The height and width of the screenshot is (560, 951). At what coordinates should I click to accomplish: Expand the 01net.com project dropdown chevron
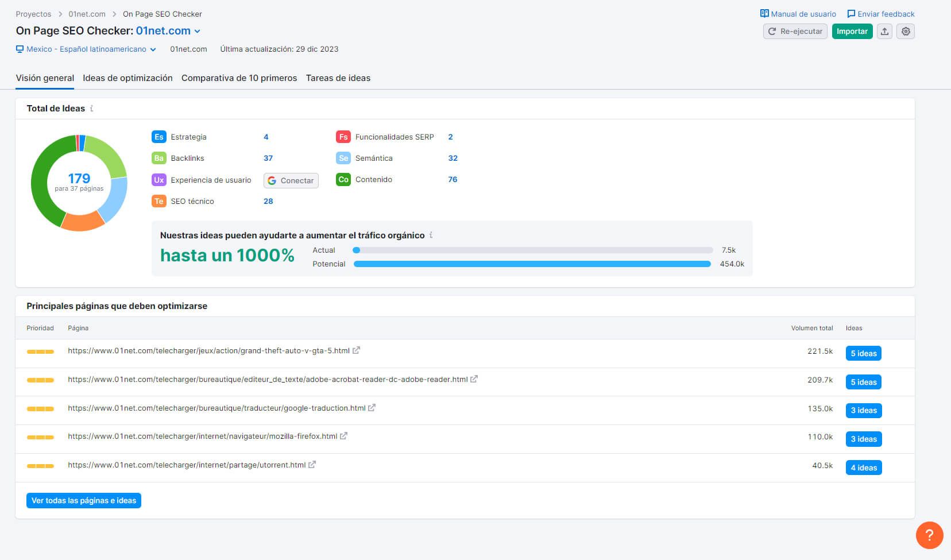[x=198, y=31]
